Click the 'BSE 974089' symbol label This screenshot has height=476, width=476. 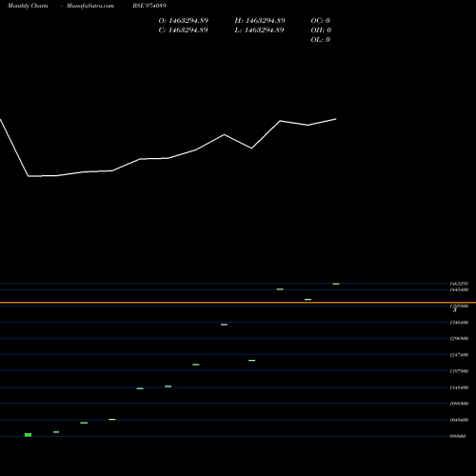tap(149, 6)
